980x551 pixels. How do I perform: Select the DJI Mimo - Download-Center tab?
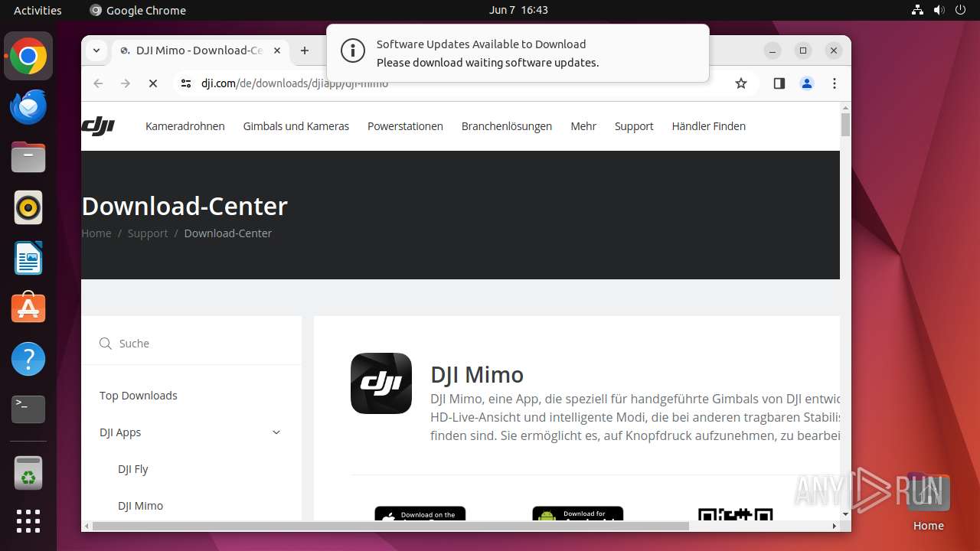pos(199,51)
